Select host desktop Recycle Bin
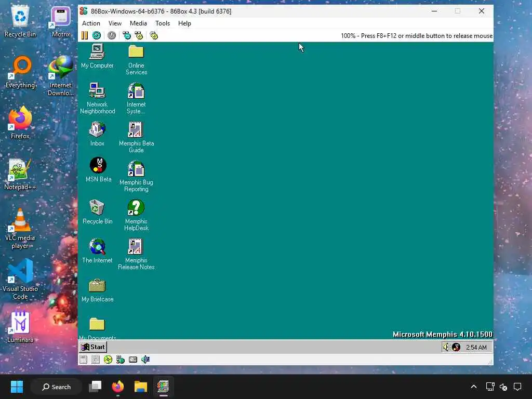This screenshot has height=399, width=532. coord(20,22)
